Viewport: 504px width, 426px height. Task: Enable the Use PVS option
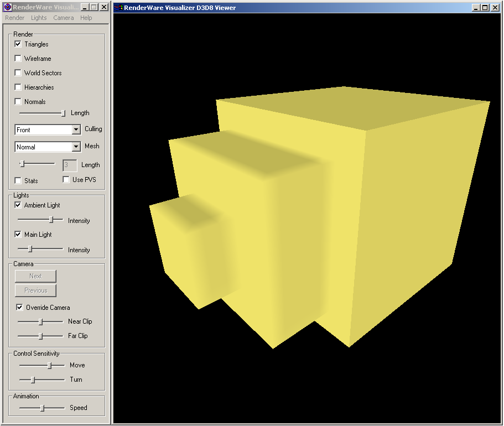(x=66, y=180)
